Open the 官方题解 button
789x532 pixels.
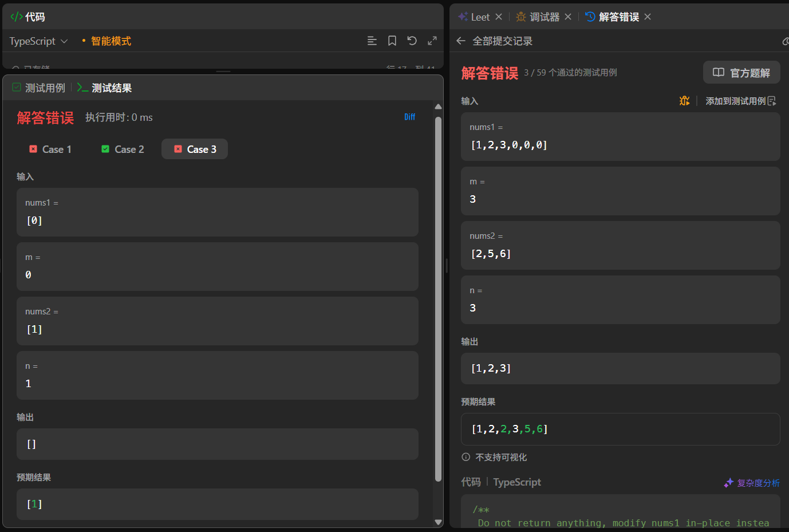pos(741,72)
